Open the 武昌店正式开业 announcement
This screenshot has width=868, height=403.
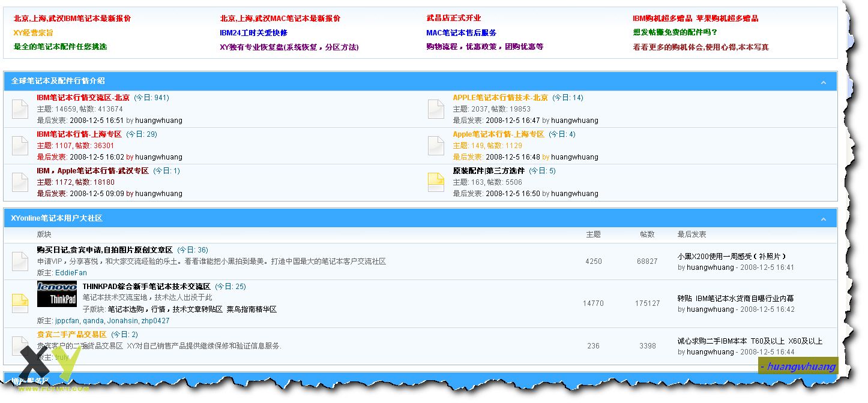pyautogui.click(x=454, y=19)
